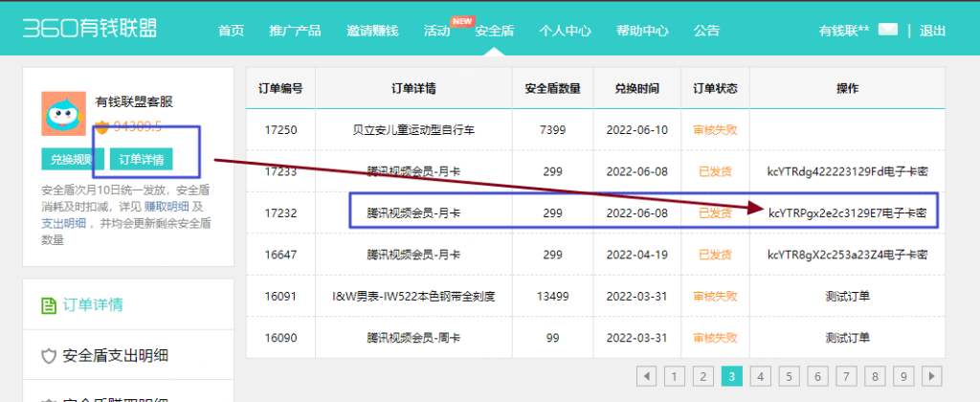This screenshot has width=980, height=402.
Task: Click the shield icon beside 安全盾支出明细
Action: 49,356
